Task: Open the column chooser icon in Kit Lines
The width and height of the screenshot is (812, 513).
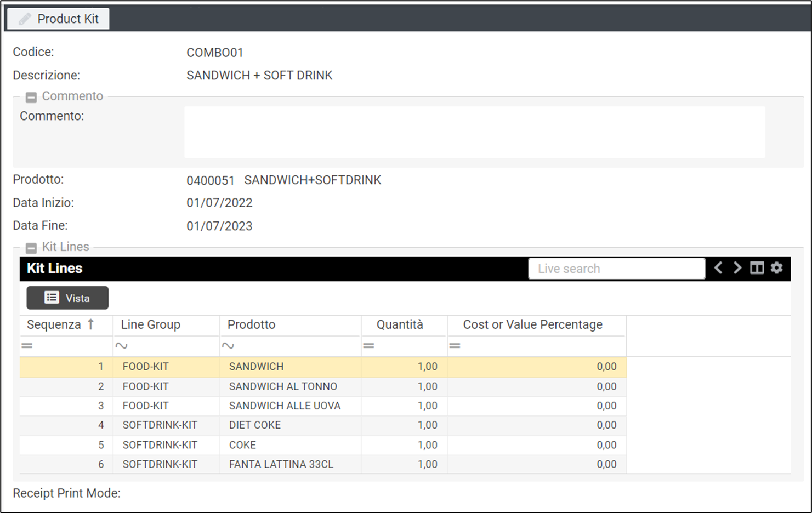Action: 757,268
